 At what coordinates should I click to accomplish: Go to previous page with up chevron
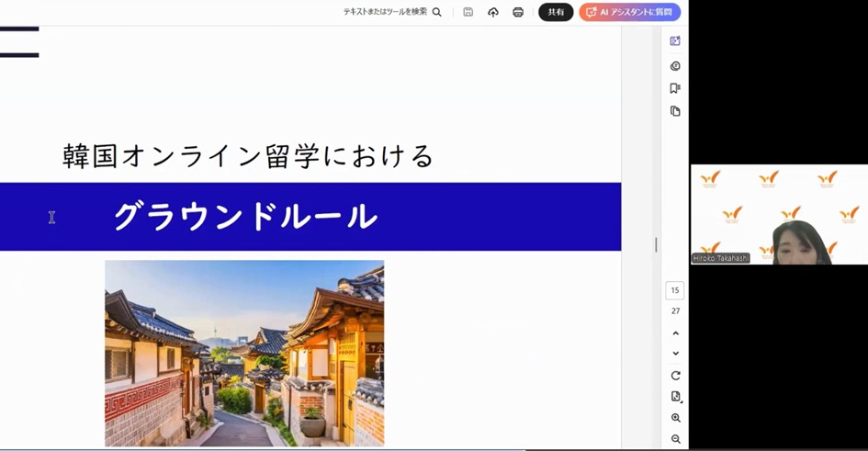675,333
